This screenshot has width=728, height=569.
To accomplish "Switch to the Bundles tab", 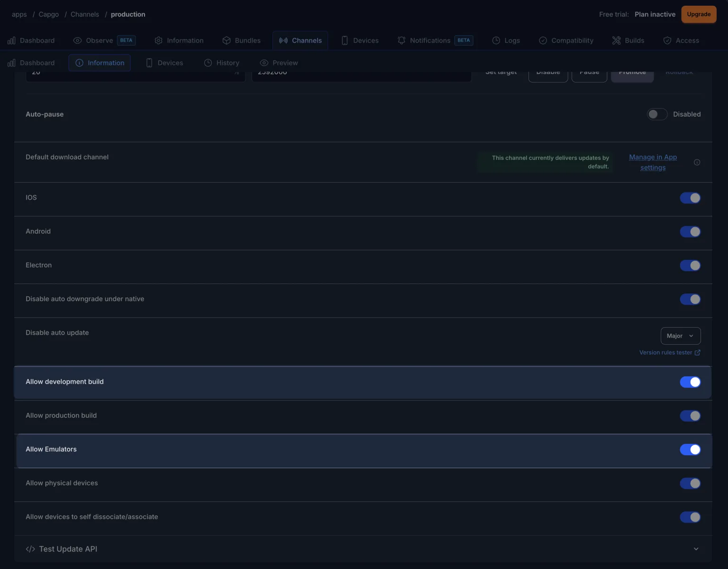I will pos(241,40).
